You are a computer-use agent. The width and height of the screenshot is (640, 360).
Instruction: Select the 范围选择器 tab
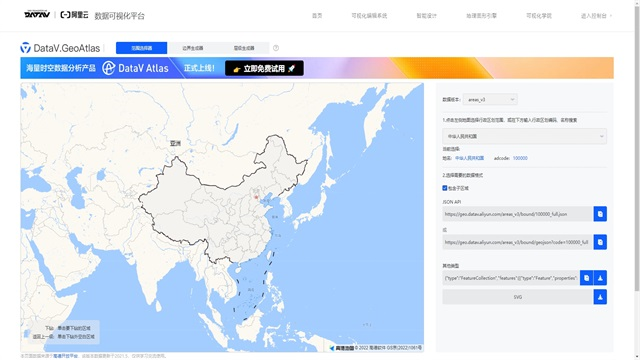pos(141,48)
